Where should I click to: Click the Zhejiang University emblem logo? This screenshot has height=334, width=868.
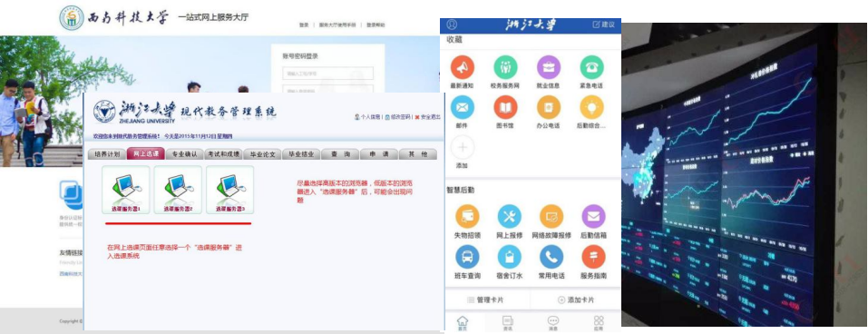tap(104, 112)
